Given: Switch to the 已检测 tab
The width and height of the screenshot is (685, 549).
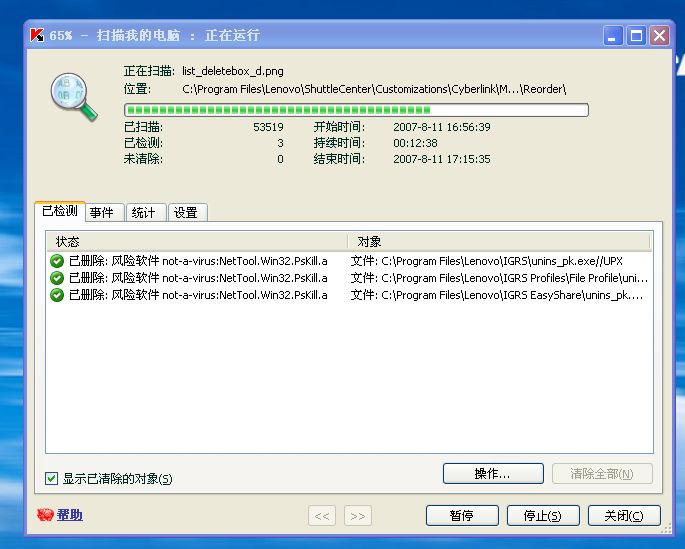Looking at the screenshot, I should pos(60,211).
